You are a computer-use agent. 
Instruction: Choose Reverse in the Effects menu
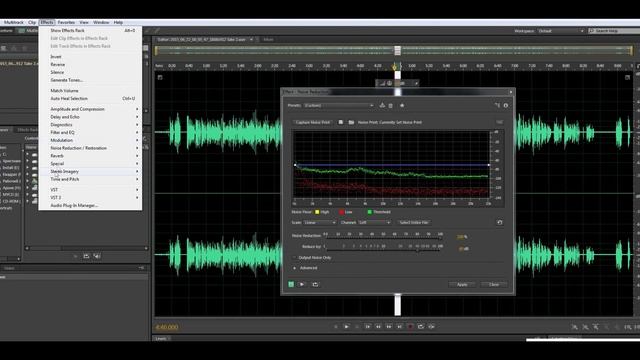pos(91,64)
